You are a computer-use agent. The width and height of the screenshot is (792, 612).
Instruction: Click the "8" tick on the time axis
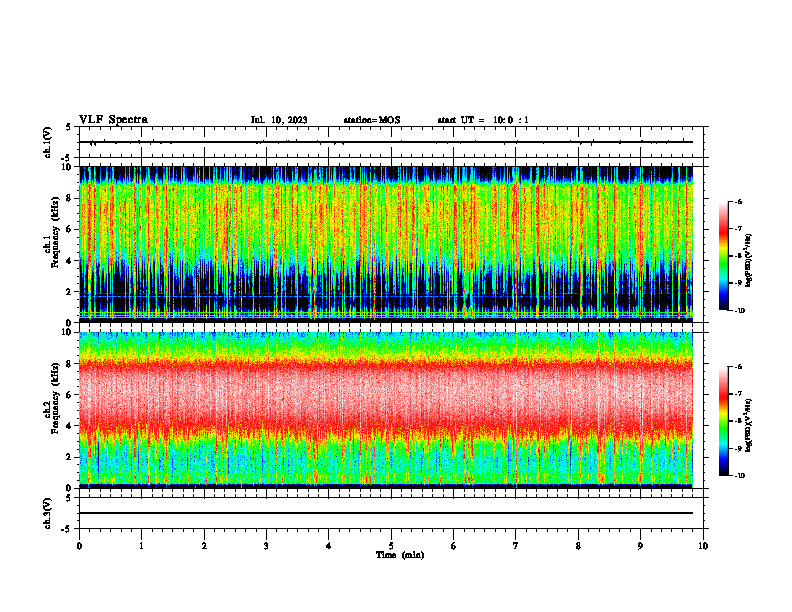[x=578, y=546]
